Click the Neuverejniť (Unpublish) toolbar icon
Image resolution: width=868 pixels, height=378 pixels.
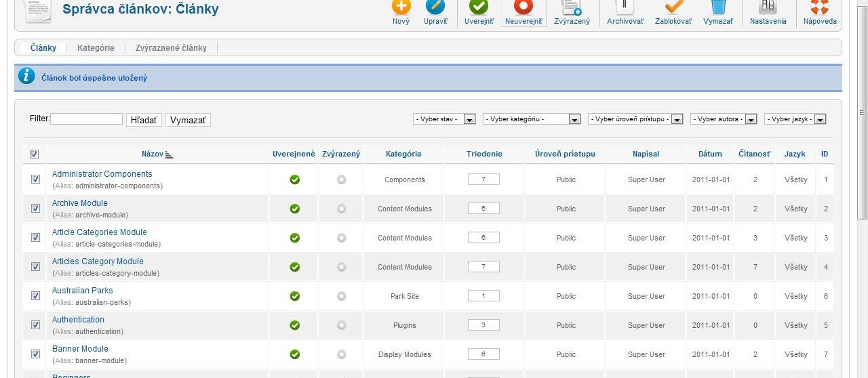[523, 8]
